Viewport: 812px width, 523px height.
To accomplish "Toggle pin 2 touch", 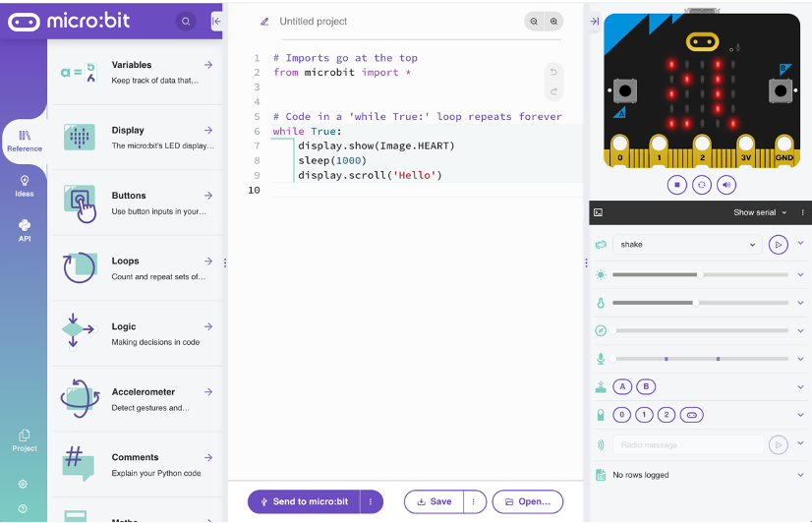I will pyautogui.click(x=667, y=415).
